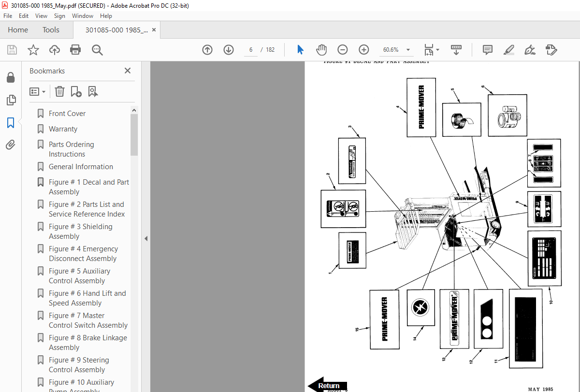The height and width of the screenshot is (392, 580).
Task: Close the 301085-000 document tab
Action: (x=154, y=30)
